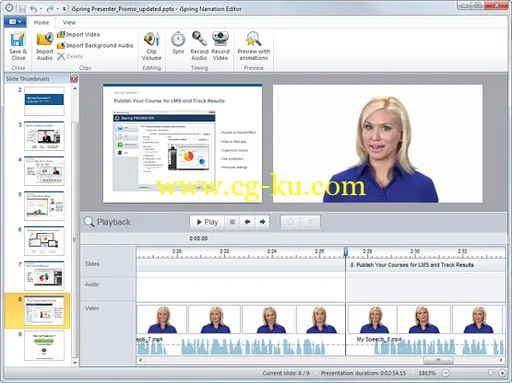Start the Sync timing tool
The image size is (512, 383).
(178, 43)
